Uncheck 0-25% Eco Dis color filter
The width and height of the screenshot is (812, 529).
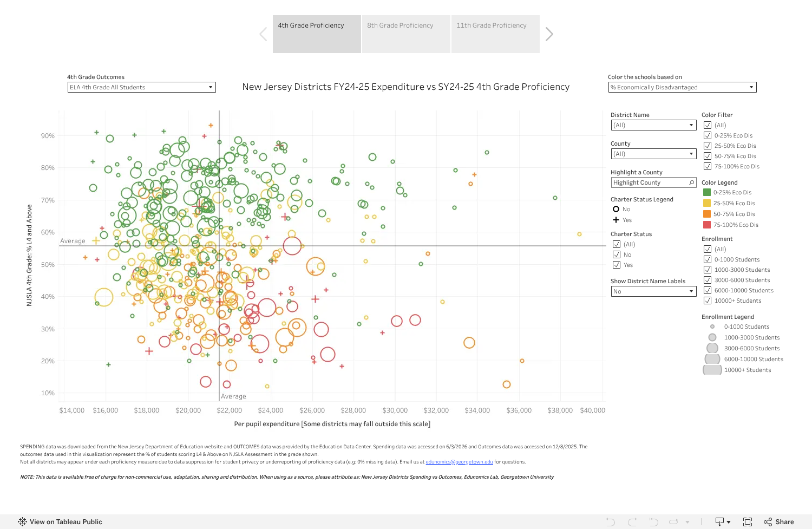point(708,135)
